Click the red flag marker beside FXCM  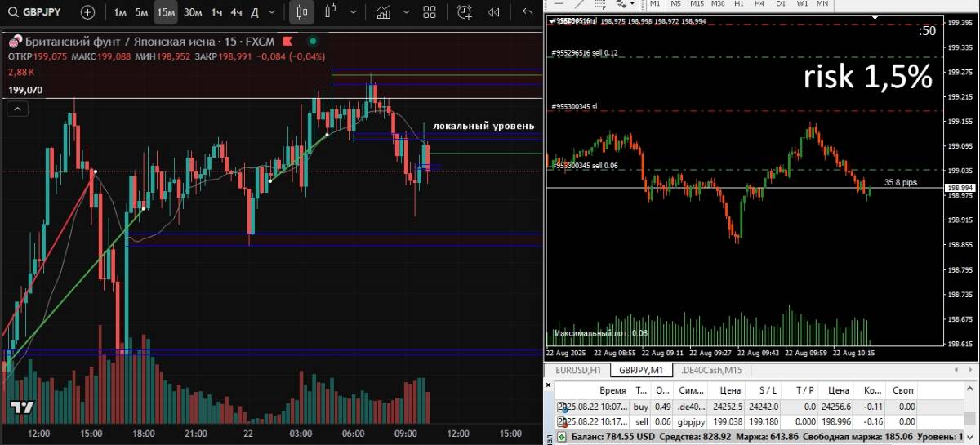[x=287, y=41]
